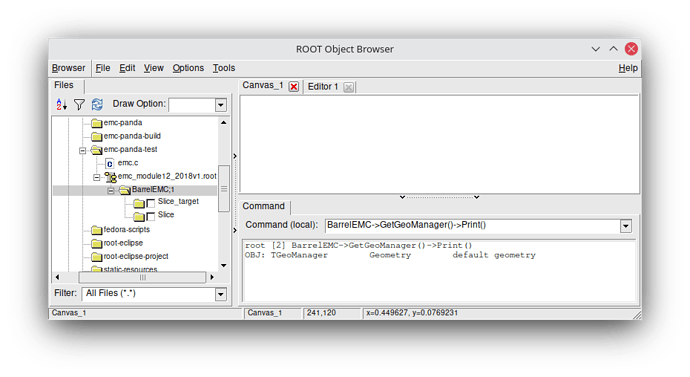690x377 pixels.
Task: Close the Editor 1 tab
Action: coord(348,87)
